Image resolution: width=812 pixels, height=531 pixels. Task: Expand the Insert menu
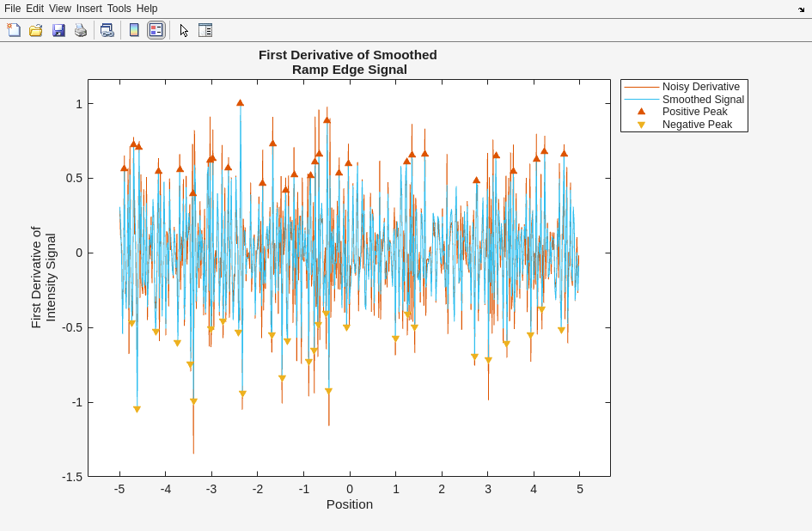pyautogui.click(x=89, y=9)
